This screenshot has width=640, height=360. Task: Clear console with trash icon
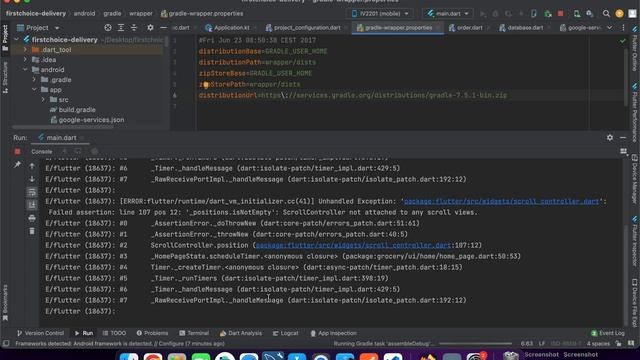pyautogui.click(x=32, y=231)
